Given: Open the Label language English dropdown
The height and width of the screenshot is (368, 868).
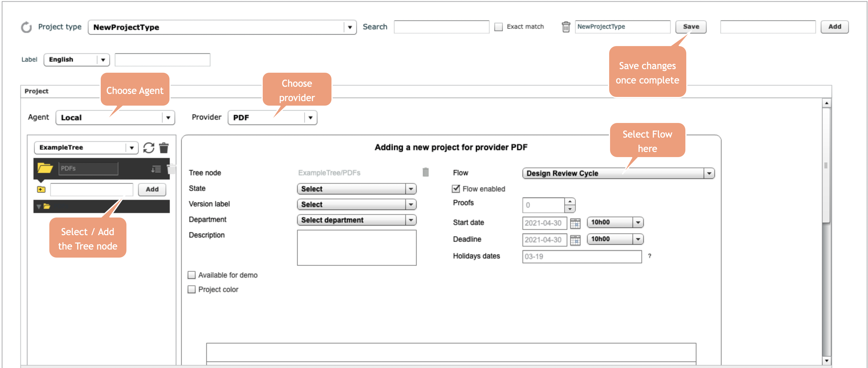Looking at the screenshot, I should 77,60.
